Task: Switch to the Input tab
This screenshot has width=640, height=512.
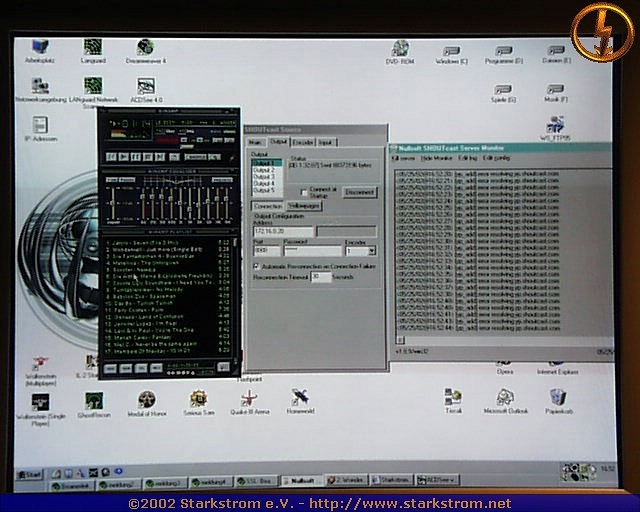Action: coord(326,143)
